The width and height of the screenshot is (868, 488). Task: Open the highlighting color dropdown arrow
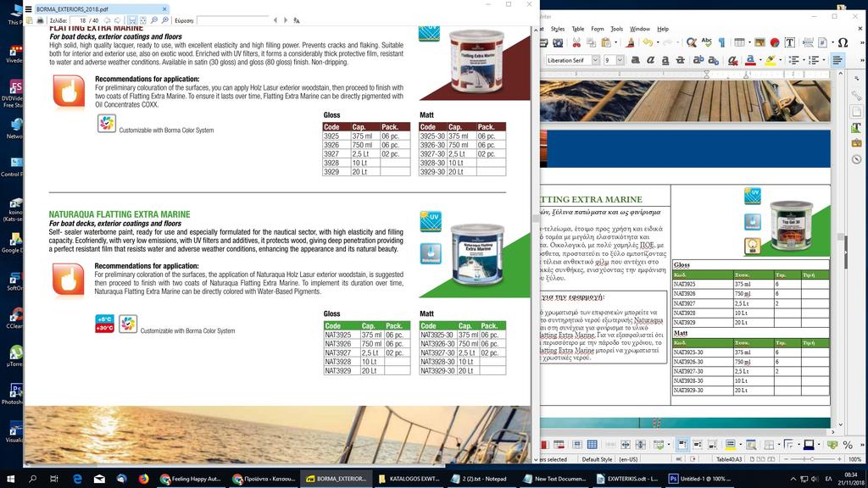[780, 60]
